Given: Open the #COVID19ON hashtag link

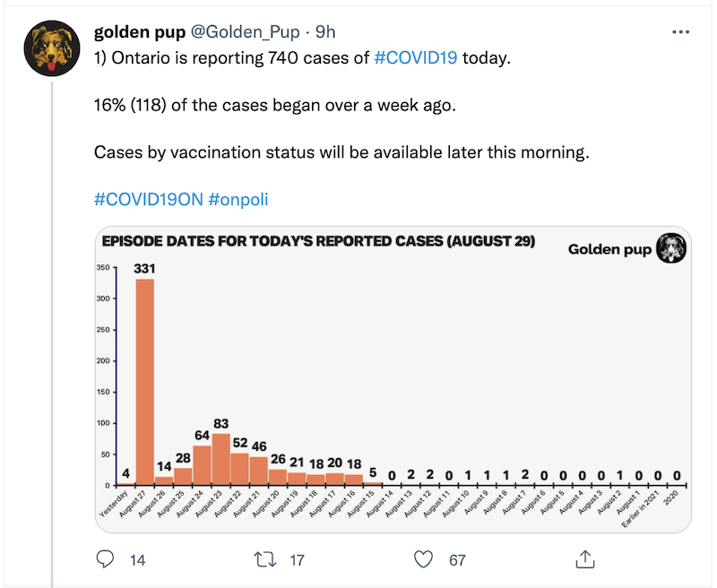Looking at the screenshot, I should pyautogui.click(x=149, y=199).
